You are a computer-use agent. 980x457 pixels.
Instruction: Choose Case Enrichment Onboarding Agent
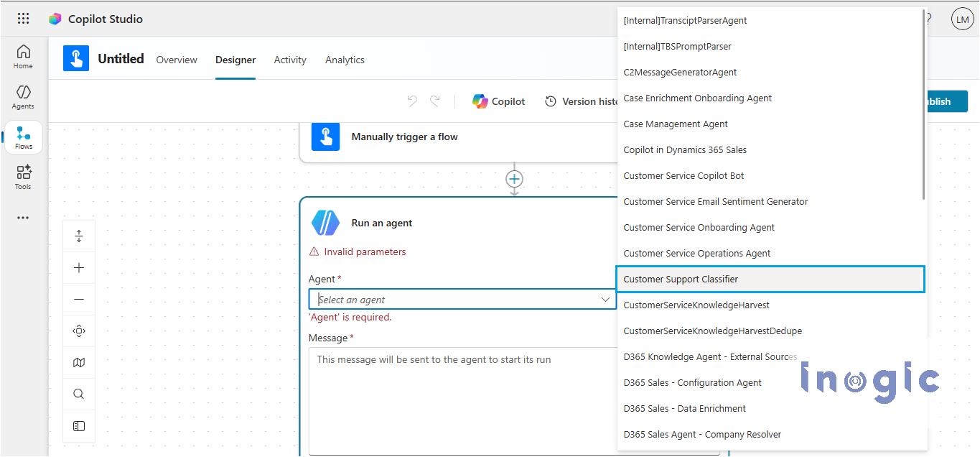[770, 98]
